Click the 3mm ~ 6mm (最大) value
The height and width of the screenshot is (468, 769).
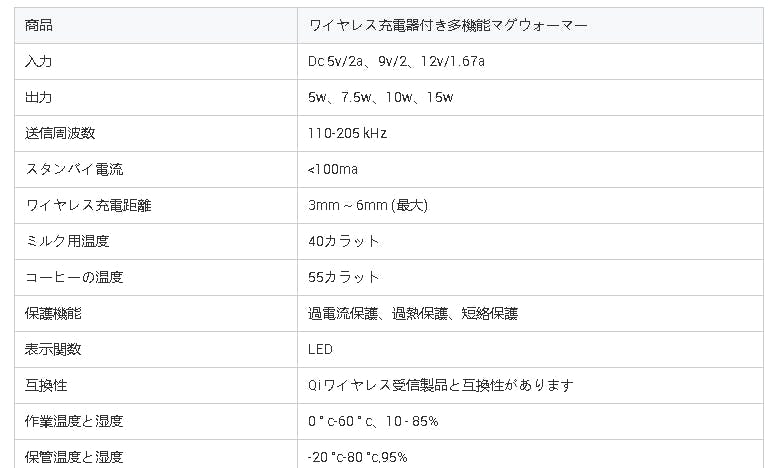click(x=368, y=205)
